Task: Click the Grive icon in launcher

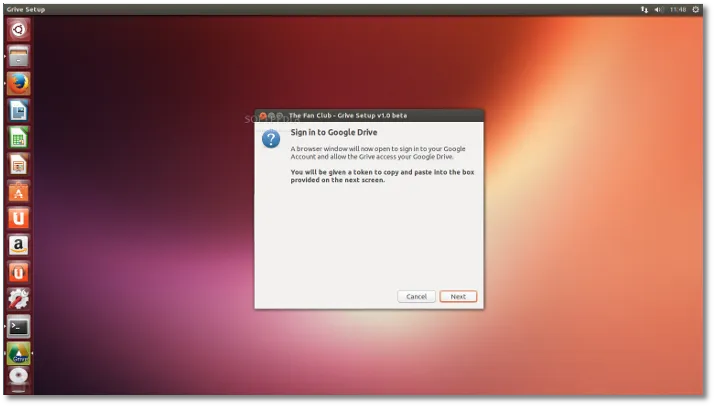Action: (x=18, y=353)
